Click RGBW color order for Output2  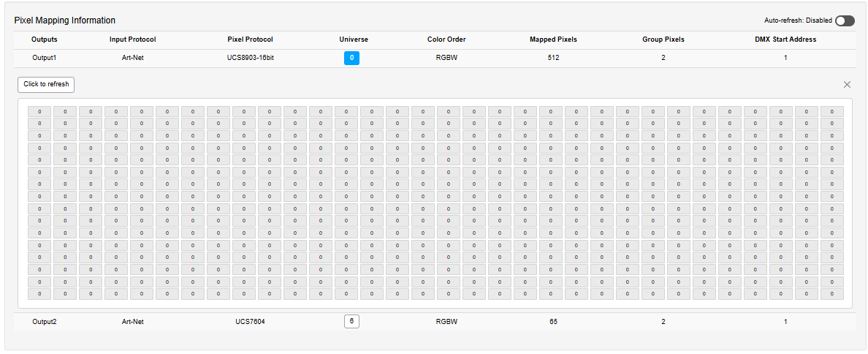tap(446, 321)
